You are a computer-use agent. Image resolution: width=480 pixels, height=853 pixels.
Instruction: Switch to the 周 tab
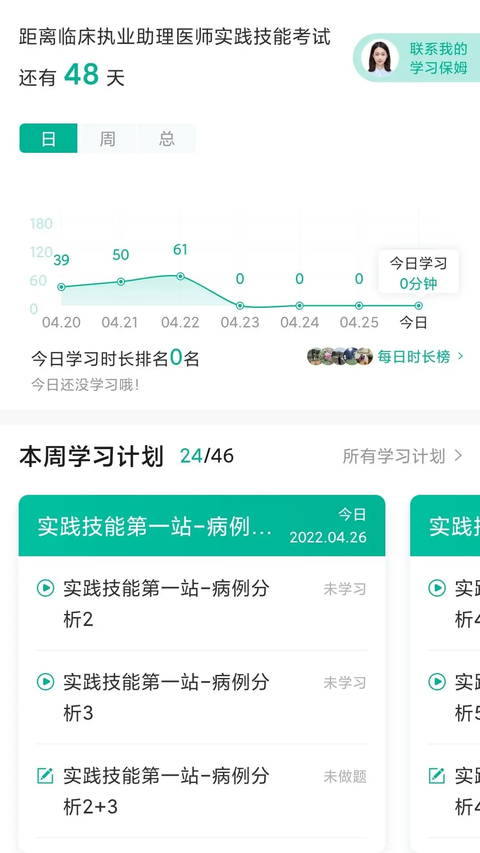pos(107,138)
